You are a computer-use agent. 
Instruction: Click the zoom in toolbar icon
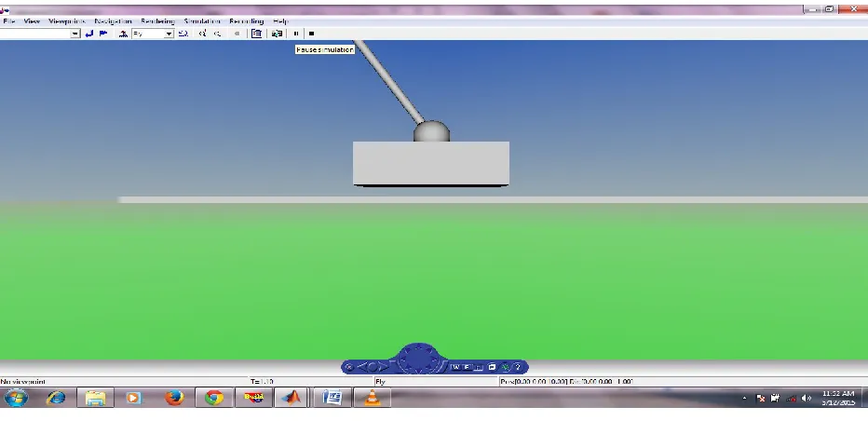pyautogui.click(x=203, y=34)
